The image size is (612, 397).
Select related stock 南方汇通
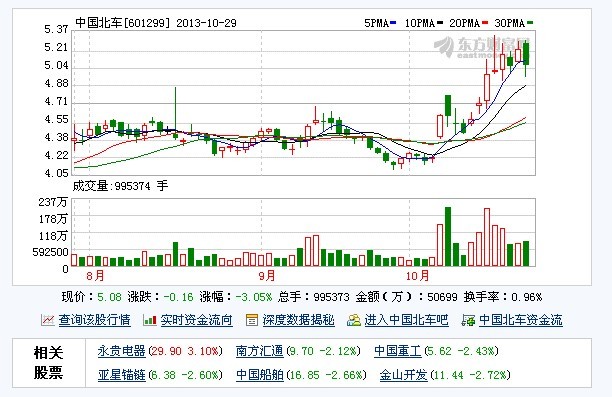[x=260, y=351]
